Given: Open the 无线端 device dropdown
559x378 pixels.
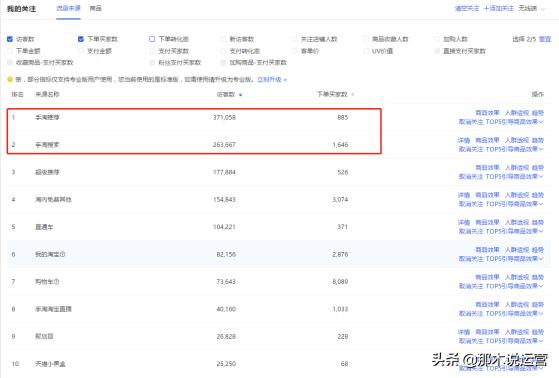Looking at the screenshot, I should 532,8.
